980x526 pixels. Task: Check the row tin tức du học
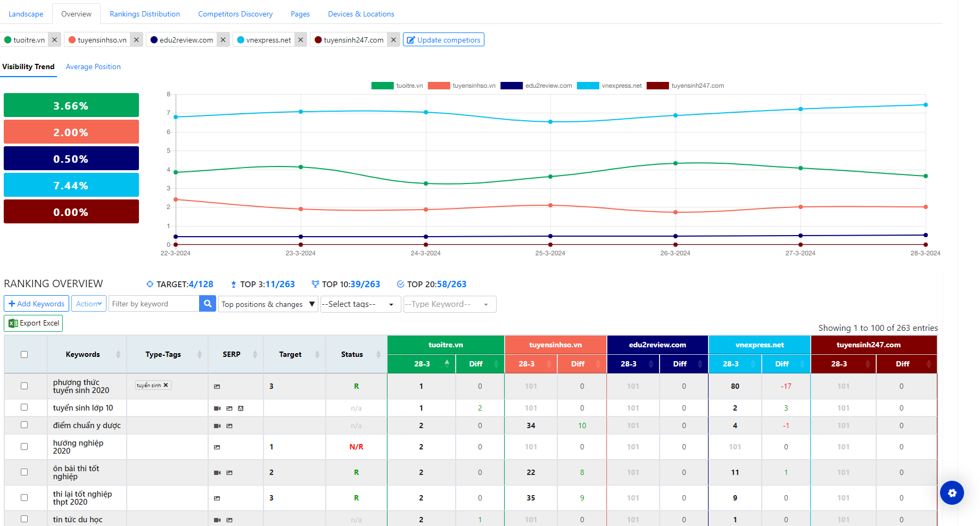[x=24, y=519]
